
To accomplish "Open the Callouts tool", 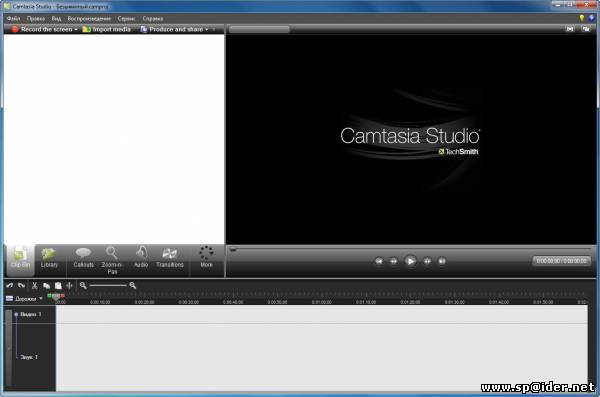I will (83, 258).
